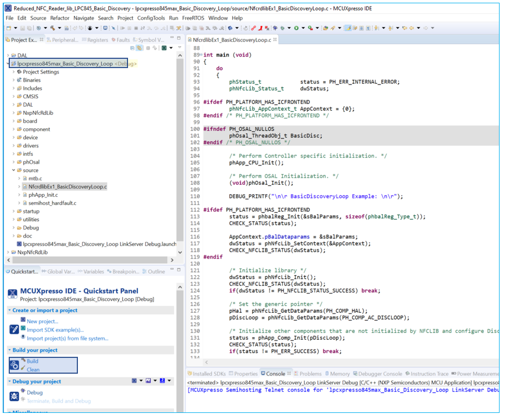Toggle Mark Occurrences highlighter in toolbar
505x420 pixels.
(348, 28)
